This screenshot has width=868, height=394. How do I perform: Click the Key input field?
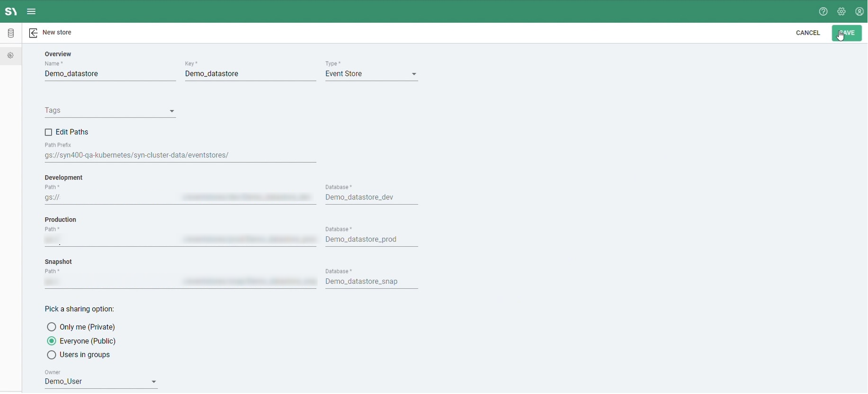(250, 74)
